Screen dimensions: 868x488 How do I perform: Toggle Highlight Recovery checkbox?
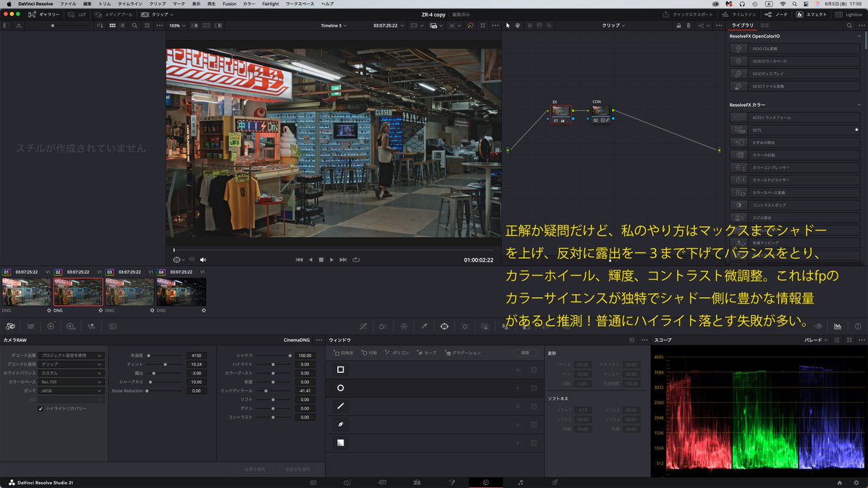(41, 408)
